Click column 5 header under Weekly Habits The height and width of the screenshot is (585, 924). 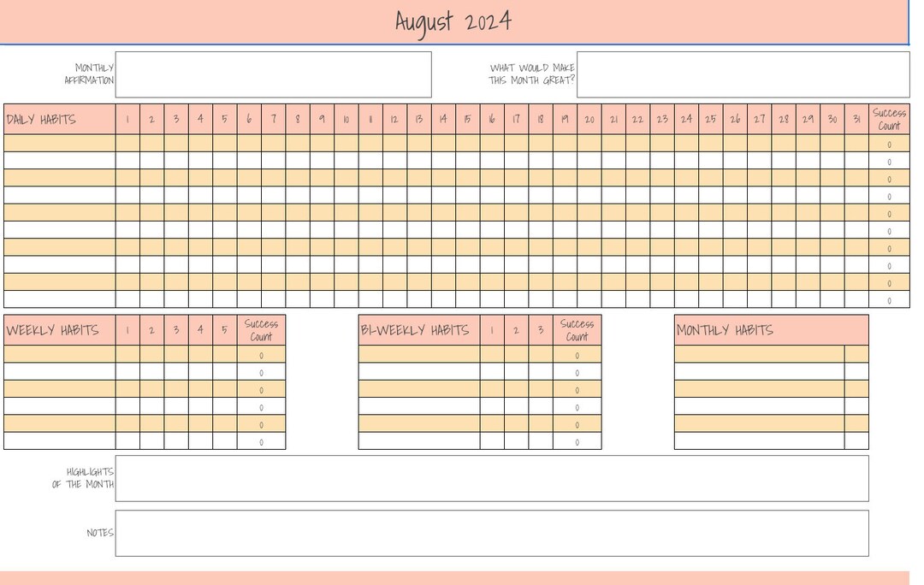pyautogui.click(x=223, y=329)
